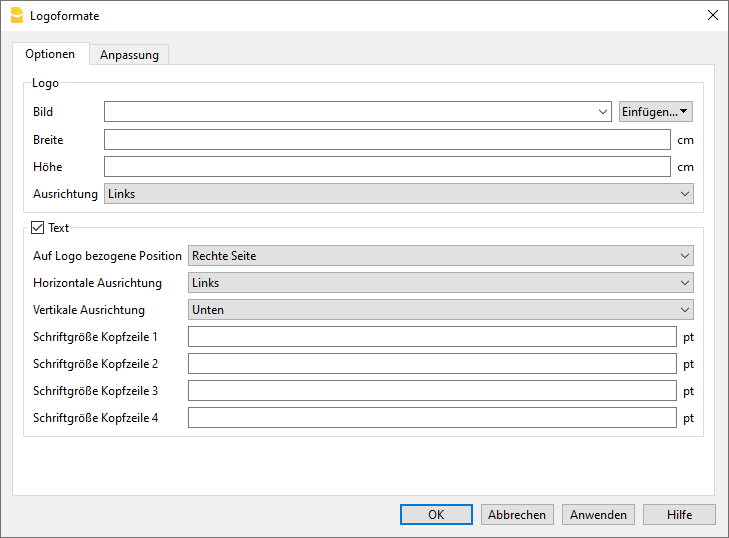Click the Schriftgröße Kopfzeile 1 field
This screenshot has height=538, width=729.
(x=432, y=337)
